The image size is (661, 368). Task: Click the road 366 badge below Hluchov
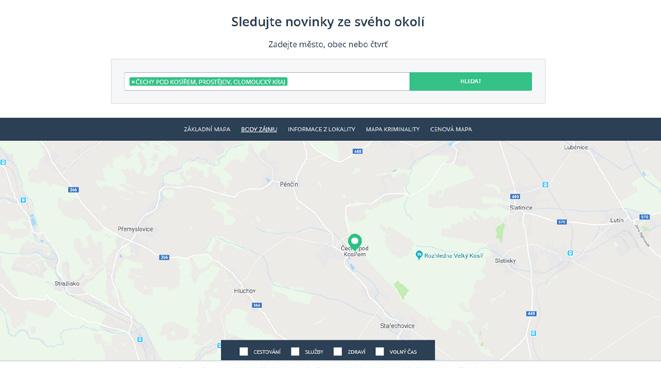256,305
